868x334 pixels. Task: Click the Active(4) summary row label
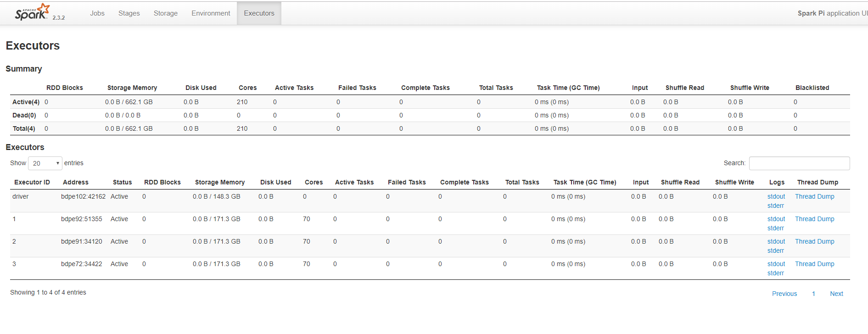point(26,102)
